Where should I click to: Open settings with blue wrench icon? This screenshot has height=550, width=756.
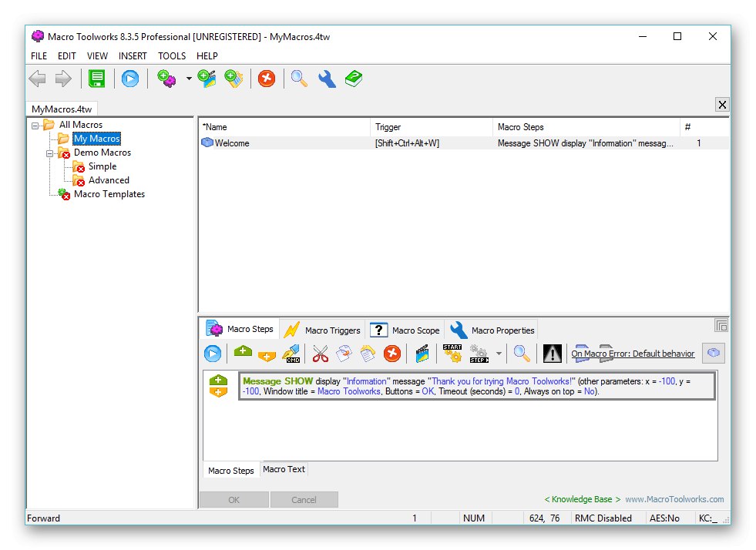point(327,79)
